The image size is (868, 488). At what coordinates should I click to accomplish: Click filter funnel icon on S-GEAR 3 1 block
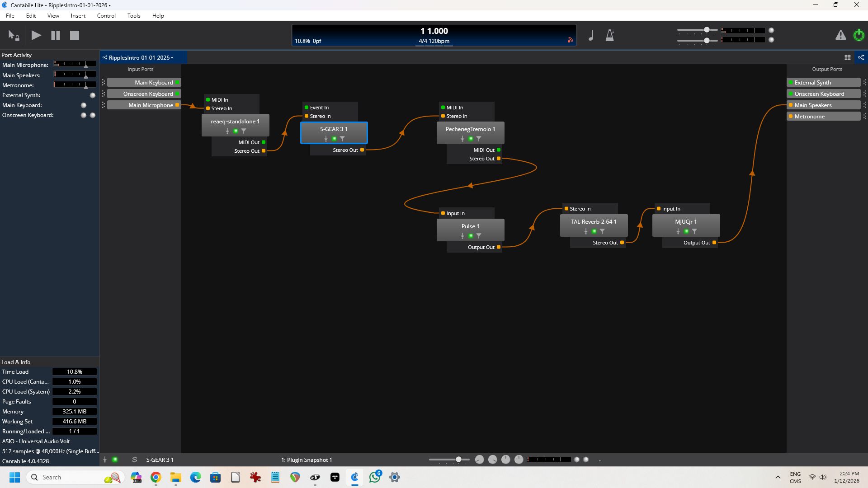point(342,139)
